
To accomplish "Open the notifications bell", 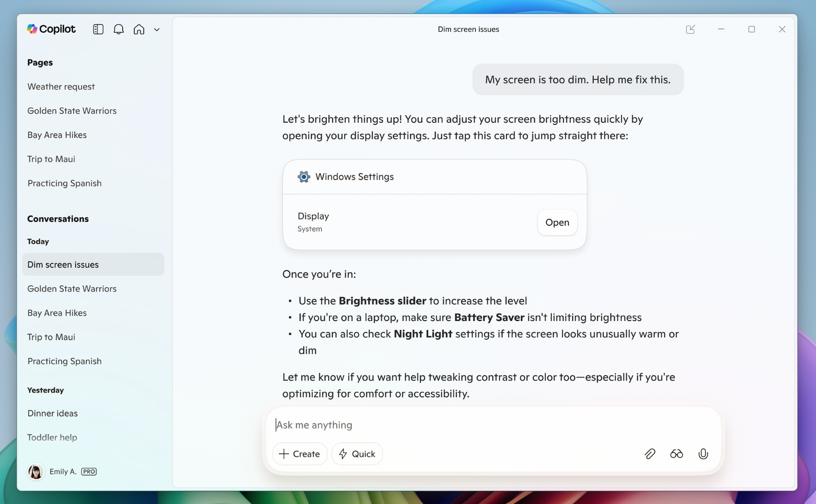I will 119,29.
